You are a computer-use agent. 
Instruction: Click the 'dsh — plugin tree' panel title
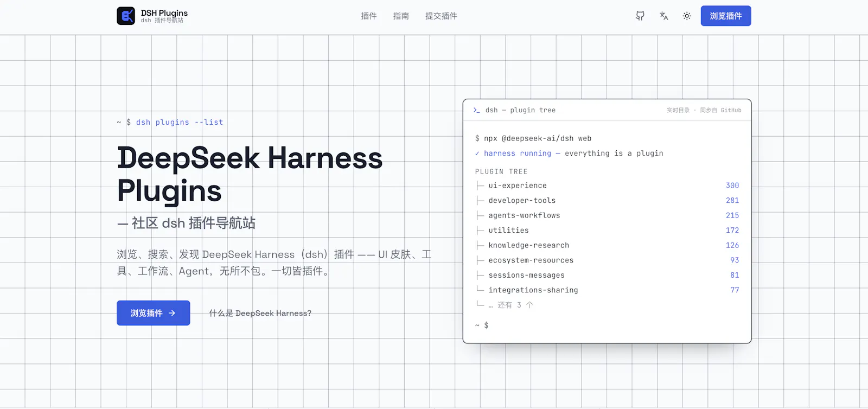tap(520, 110)
